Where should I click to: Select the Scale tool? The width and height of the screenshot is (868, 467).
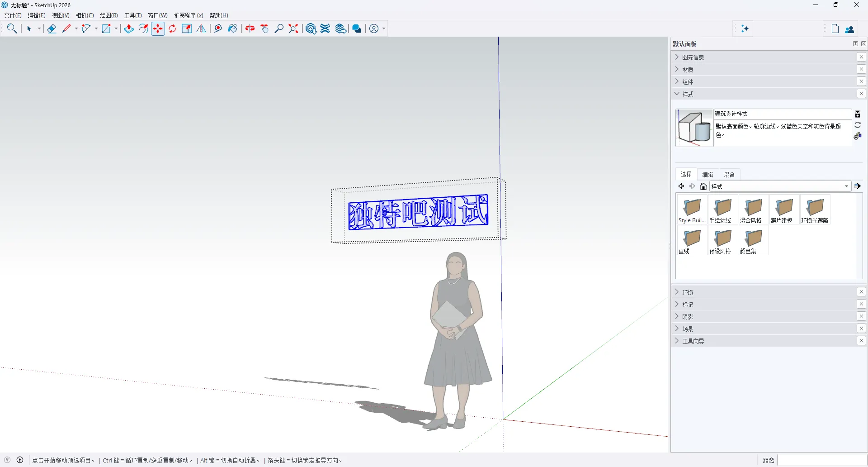[x=186, y=29]
